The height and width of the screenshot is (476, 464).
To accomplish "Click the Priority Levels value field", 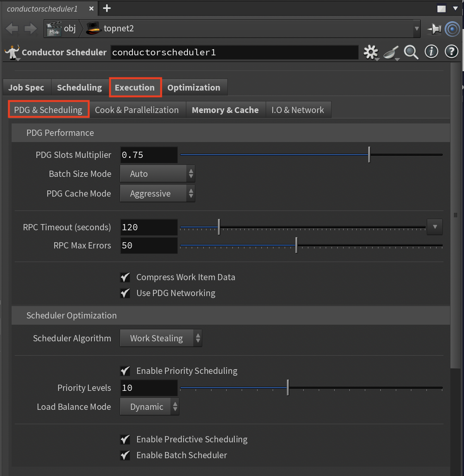I will [149, 388].
